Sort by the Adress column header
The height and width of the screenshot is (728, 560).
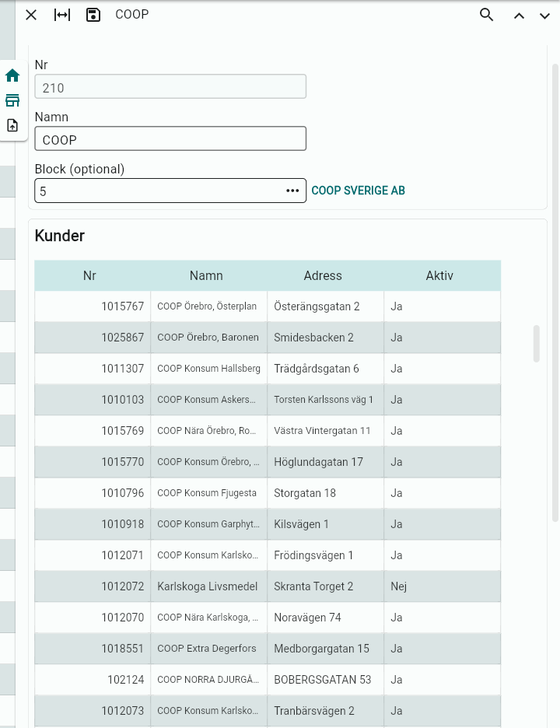click(323, 276)
